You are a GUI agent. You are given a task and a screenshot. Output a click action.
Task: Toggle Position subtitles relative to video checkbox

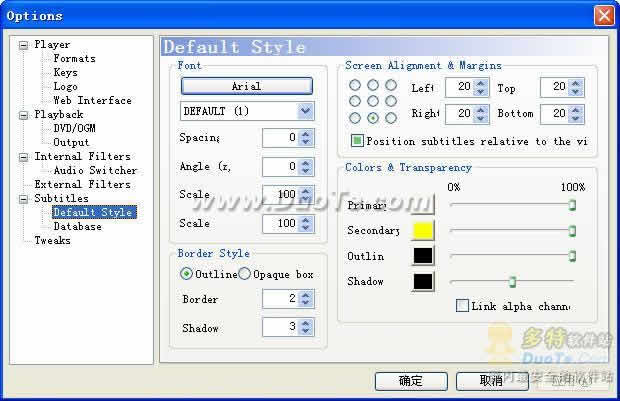tap(357, 140)
